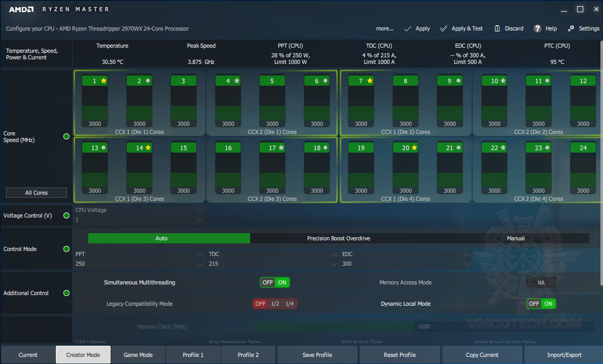
Task: Open Profile 2 tab
Action: click(248, 355)
